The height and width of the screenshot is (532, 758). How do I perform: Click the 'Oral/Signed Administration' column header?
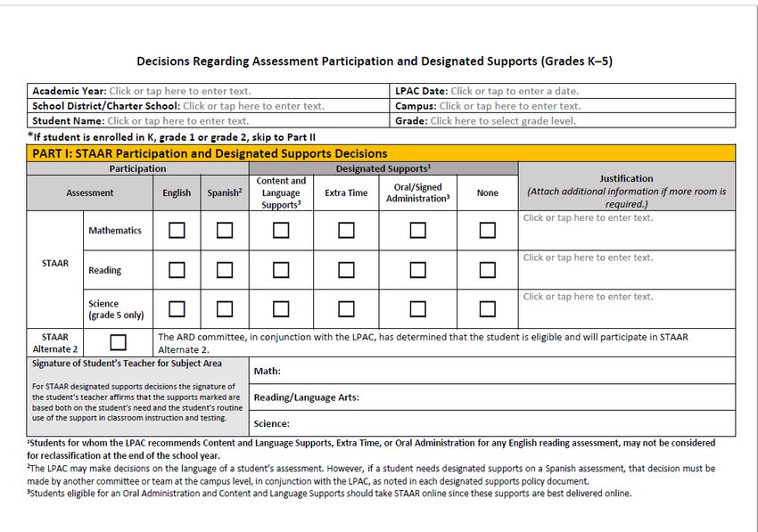tap(417, 192)
